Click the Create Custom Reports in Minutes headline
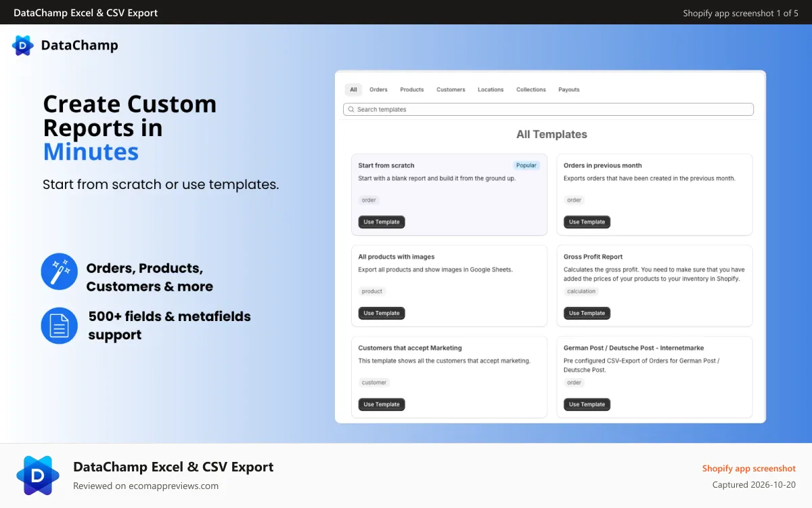The width and height of the screenshot is (812, 508). click(130, 128)
